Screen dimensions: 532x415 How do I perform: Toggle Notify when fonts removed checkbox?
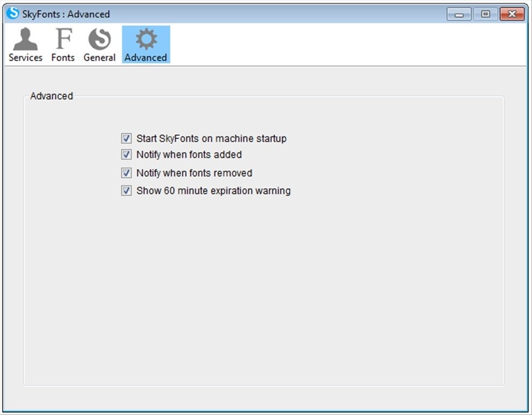click(x=126, y=173)
